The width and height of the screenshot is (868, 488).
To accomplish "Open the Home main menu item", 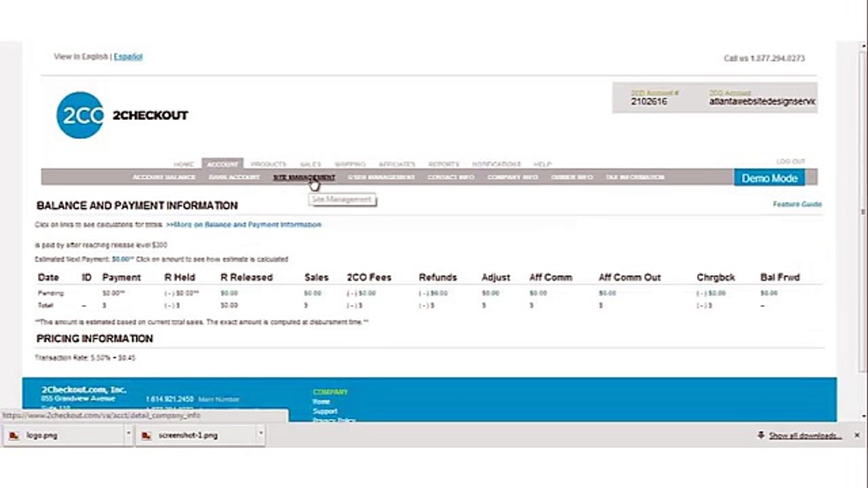I will pyautogui.click(x=184, y=164).
